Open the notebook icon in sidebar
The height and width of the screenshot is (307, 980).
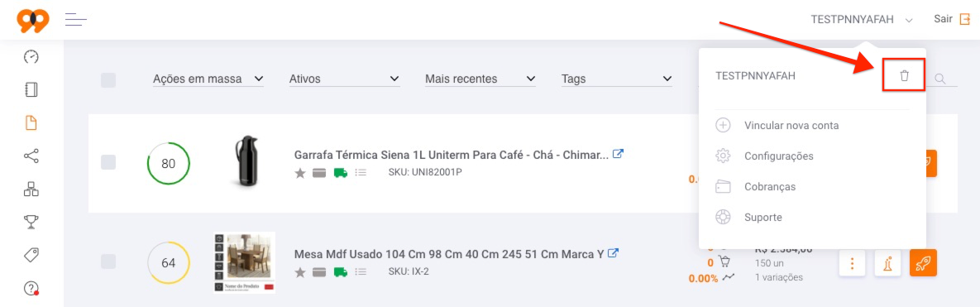coord(31,89)
